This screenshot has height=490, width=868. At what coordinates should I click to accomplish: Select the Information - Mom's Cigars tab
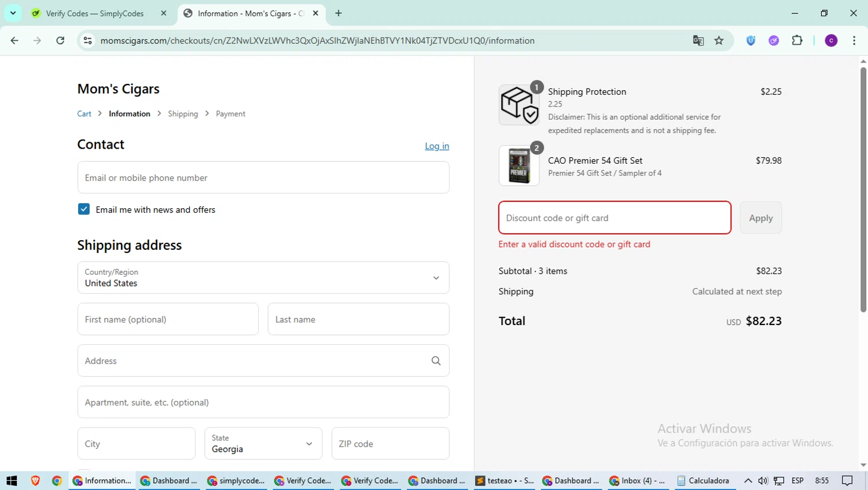point(251,13)
